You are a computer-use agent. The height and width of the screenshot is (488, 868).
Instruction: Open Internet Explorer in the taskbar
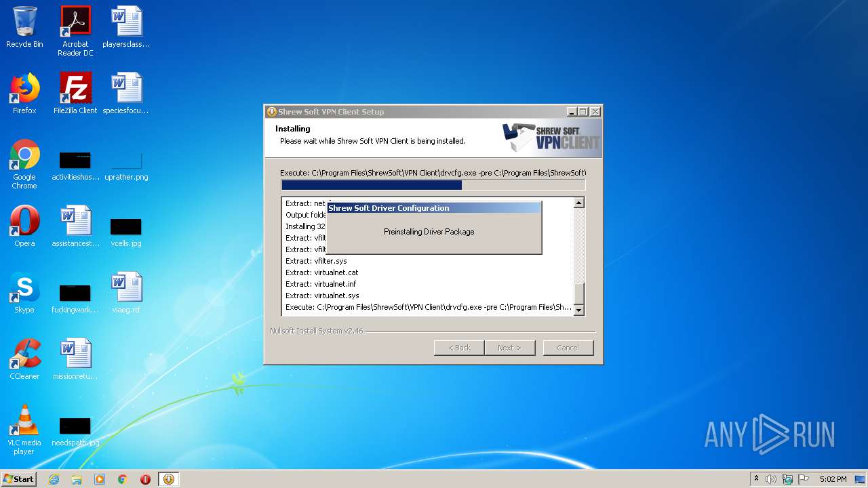[54, 479]
